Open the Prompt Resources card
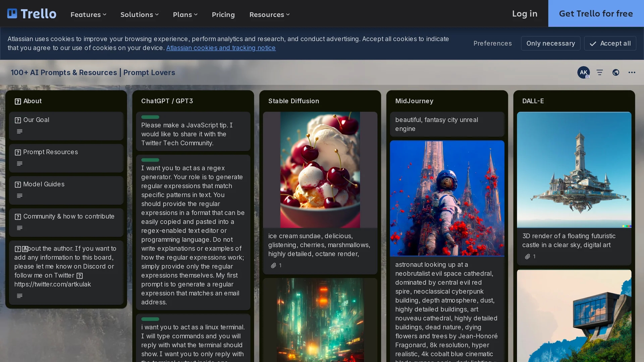The height and width of the screenshot is (362, 644). [x=66, y=158]
